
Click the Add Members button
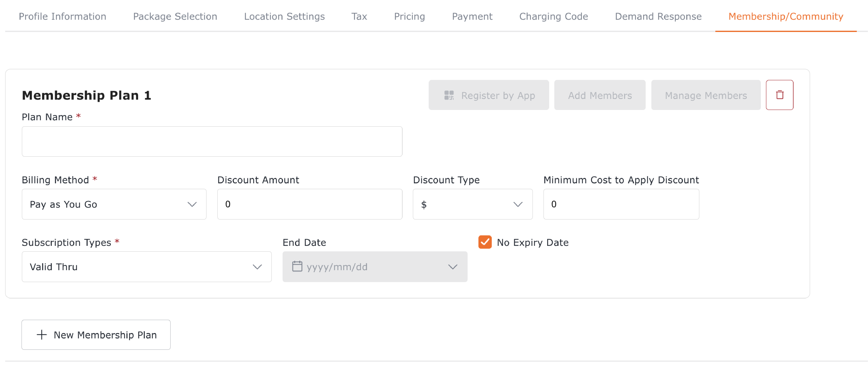pos(600,95)
